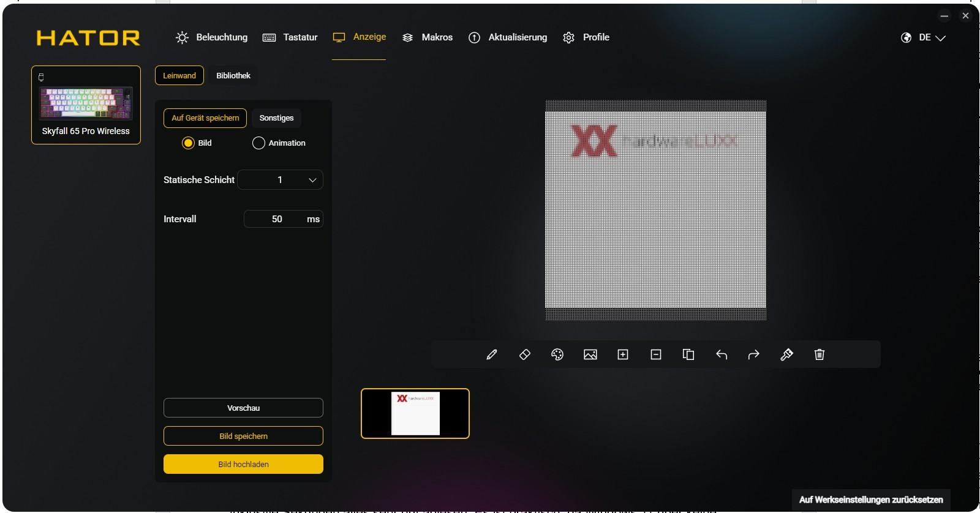Screen dimensions: 980x513
Task: Select the Skyfall 65 Pro Wireless device card
Action: 86,105
